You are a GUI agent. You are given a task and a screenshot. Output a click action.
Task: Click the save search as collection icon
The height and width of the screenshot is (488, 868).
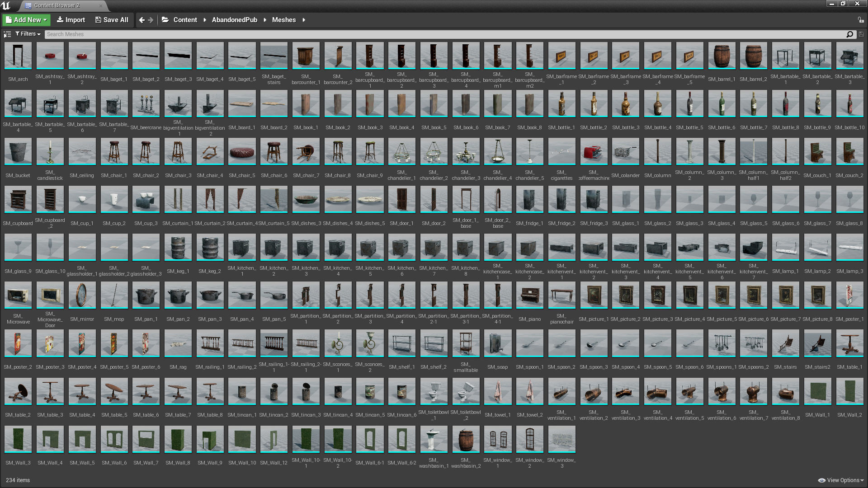(861, 34)
